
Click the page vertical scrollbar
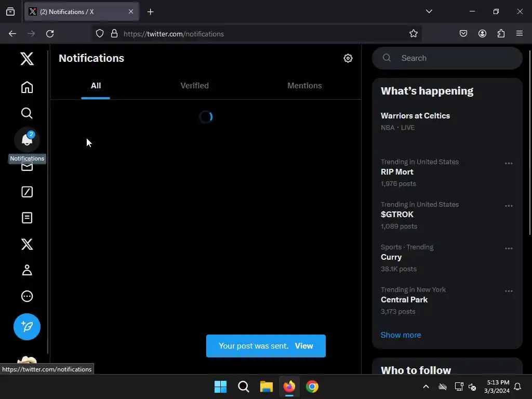pos(529,142)
